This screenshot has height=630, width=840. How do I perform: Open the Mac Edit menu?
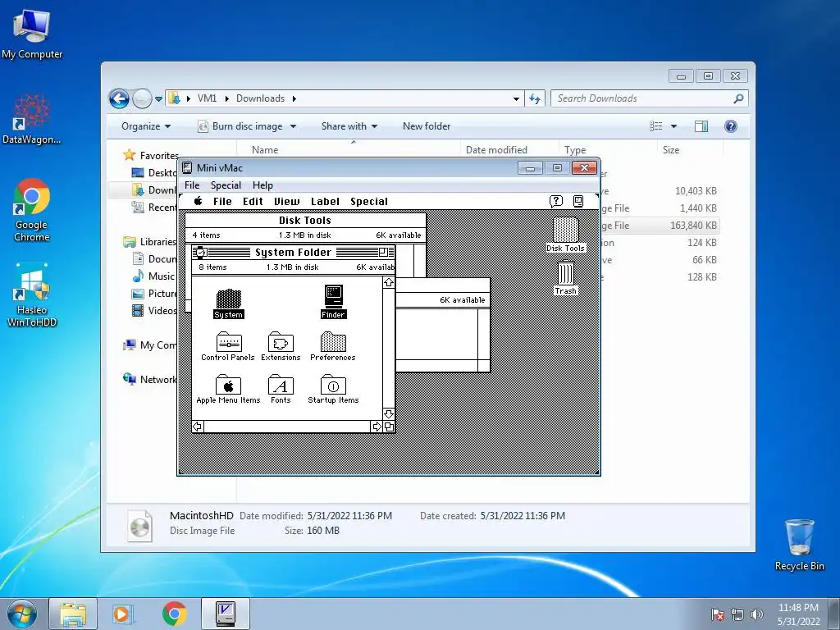coord(253,202)
